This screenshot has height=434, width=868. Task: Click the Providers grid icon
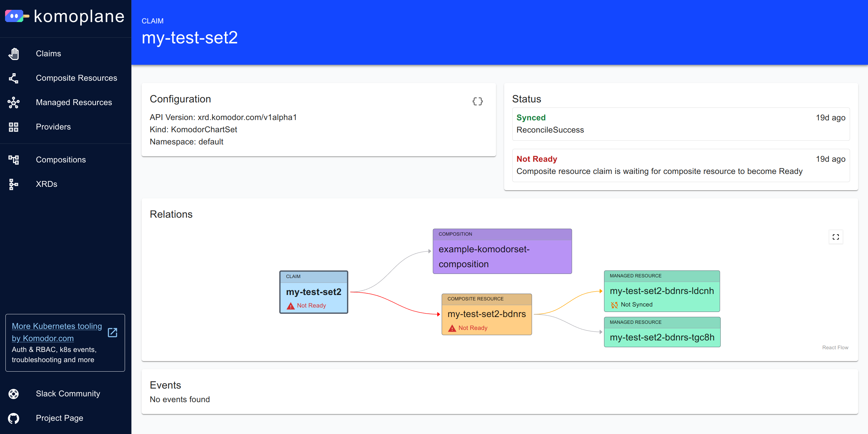[14, 127]
